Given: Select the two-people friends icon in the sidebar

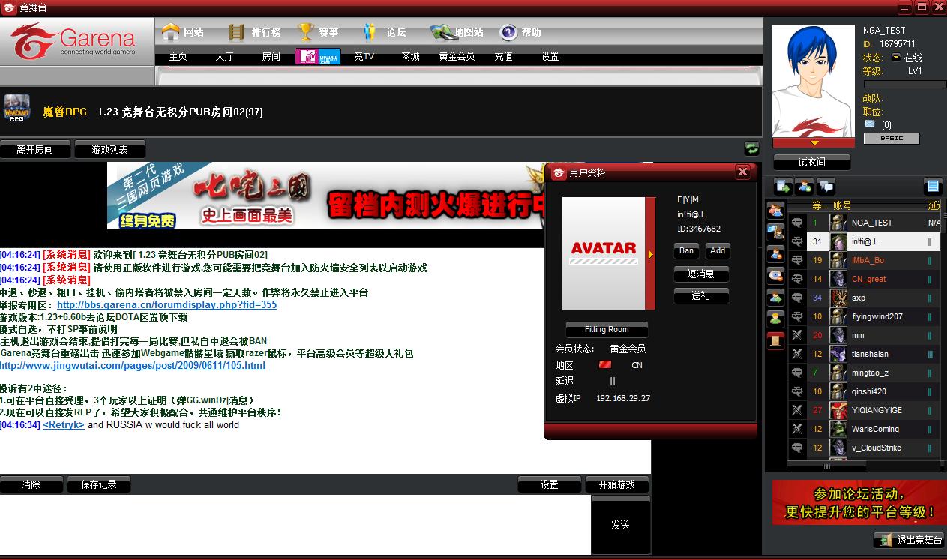Looking at the screenshot, I should tap(775, 211).
